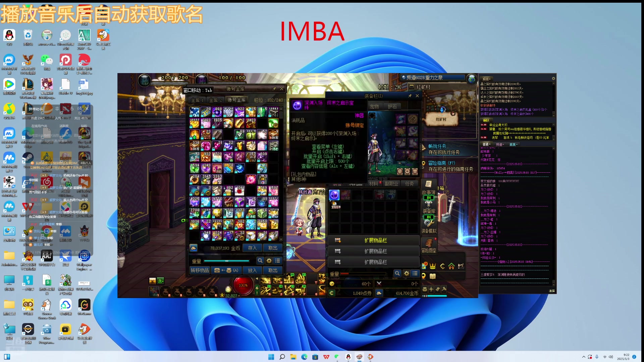Click the vault 重量 weight bar
The height and width of the screenshot is (362, 644).
(226, 261)
